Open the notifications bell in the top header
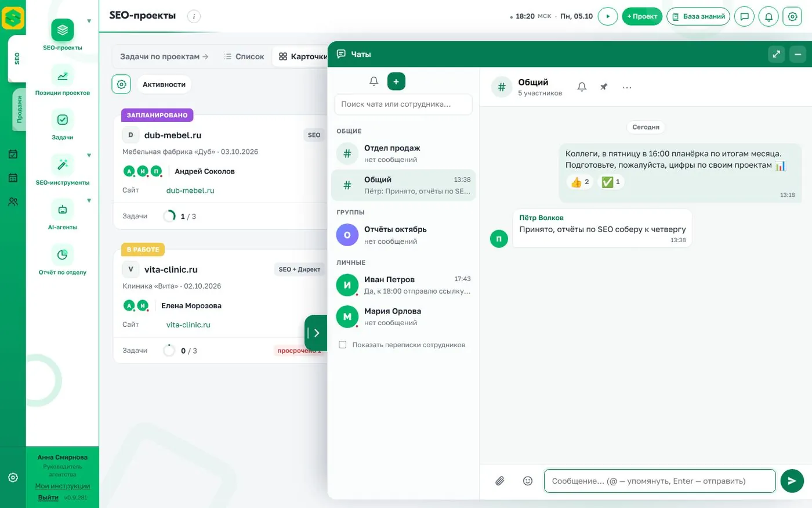This screenshot has height=508, width=812. [768, 16]
